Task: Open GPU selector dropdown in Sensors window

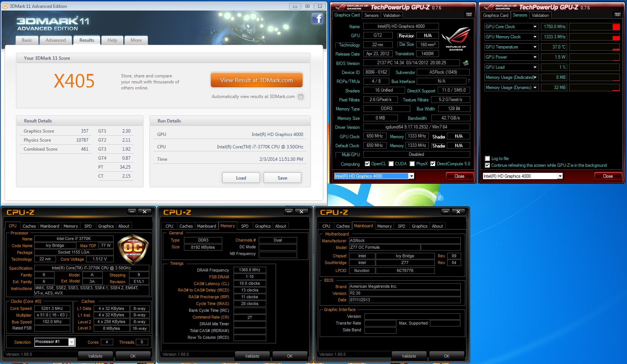Action: click(x=560, y=176)
